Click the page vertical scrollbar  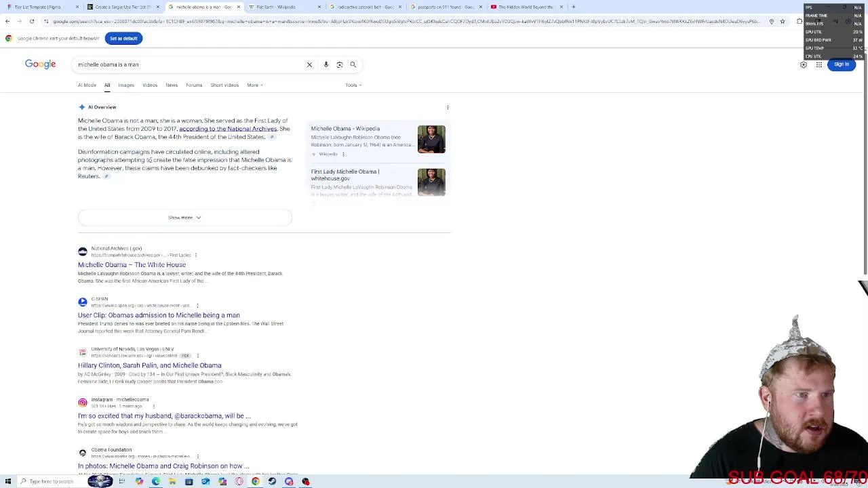[865, 163]
